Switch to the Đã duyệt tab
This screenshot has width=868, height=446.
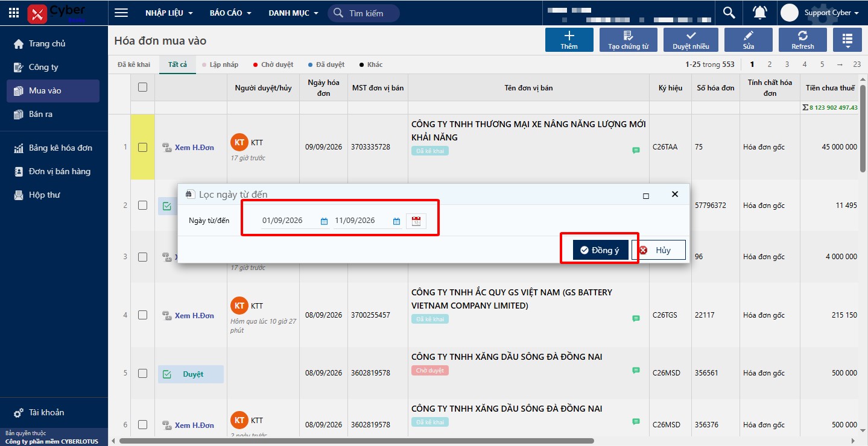pos(326,64)
